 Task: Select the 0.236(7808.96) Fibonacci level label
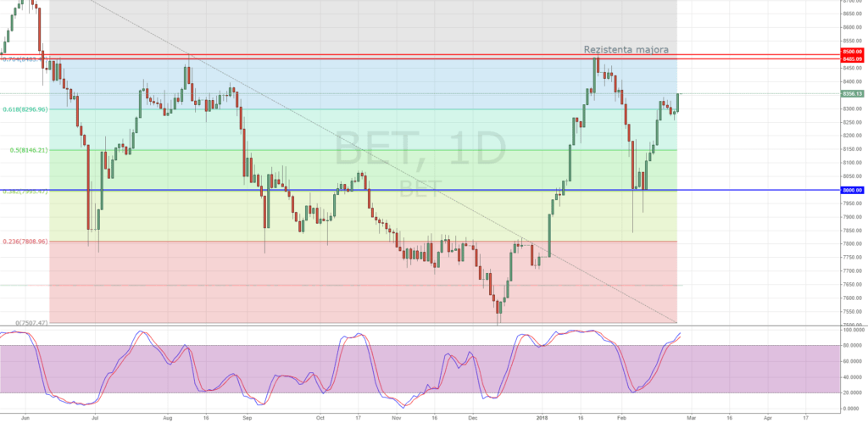[x=25, y=242]
